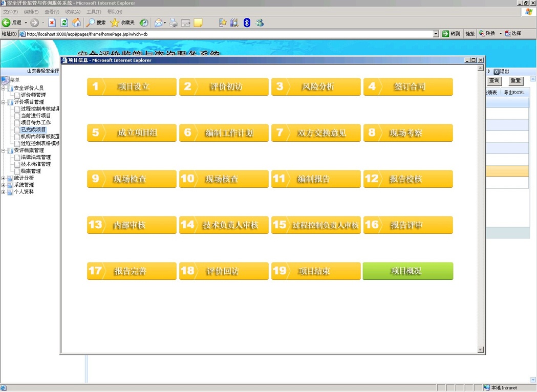Click the Stop loading icon
The height and width of the screenshot is (392, 537).
(x=52, y=23)
